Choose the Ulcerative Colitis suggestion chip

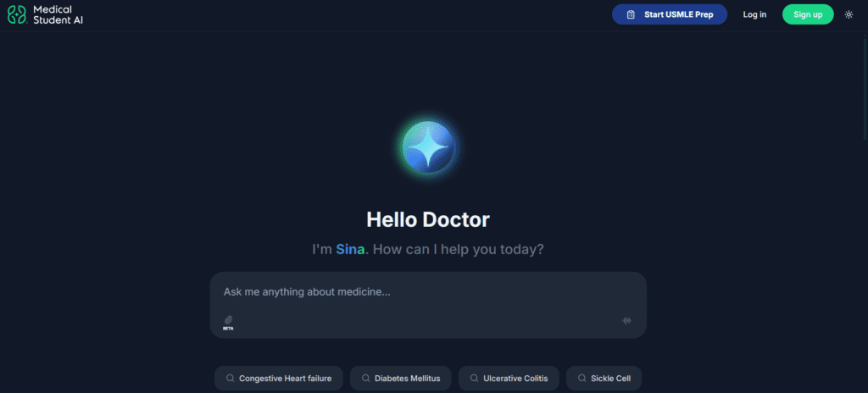point(509,379)
